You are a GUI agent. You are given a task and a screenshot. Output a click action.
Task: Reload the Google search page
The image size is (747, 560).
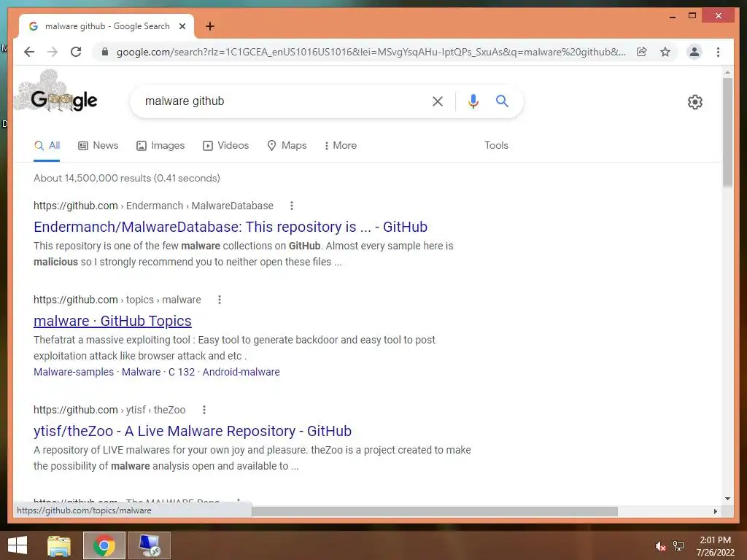pos(76,52)
